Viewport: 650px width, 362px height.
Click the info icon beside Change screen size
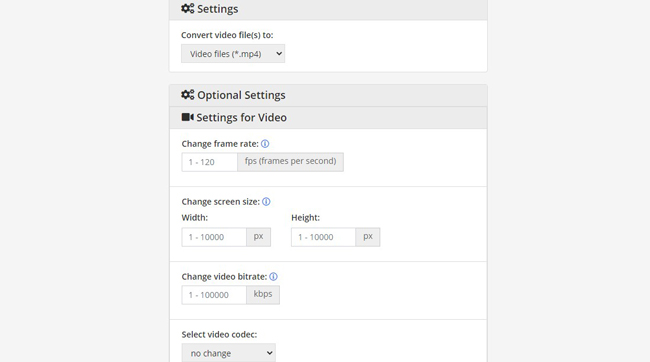coord(266,202)
